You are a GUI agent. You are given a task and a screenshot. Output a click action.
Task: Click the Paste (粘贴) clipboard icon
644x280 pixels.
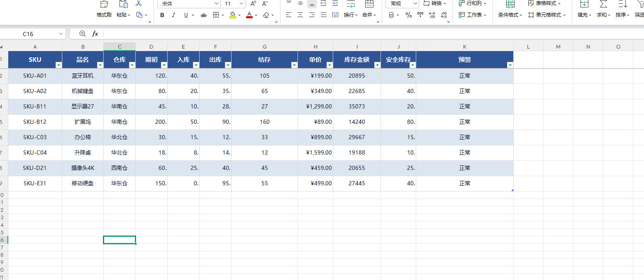(x=123, y=4)
